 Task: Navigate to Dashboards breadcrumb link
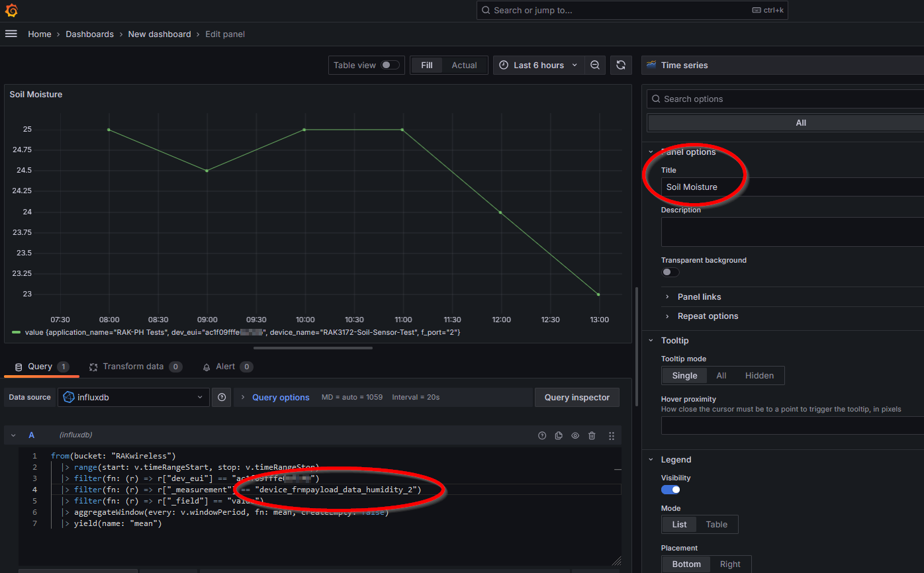(x=90, y=34)
